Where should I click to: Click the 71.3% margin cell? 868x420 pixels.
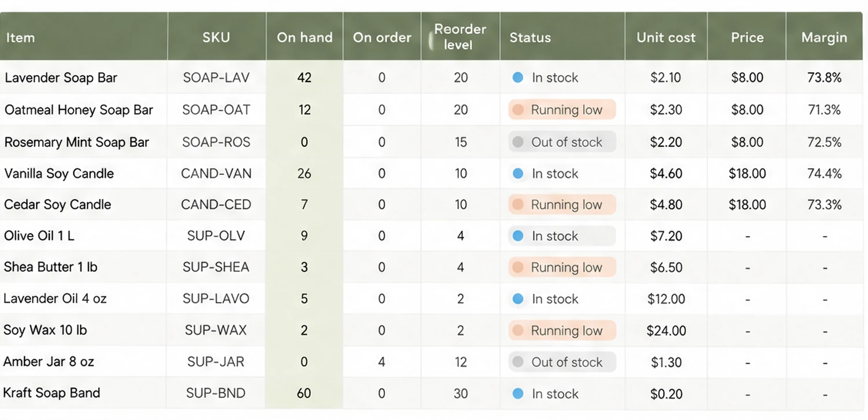[x=824, y=110]
